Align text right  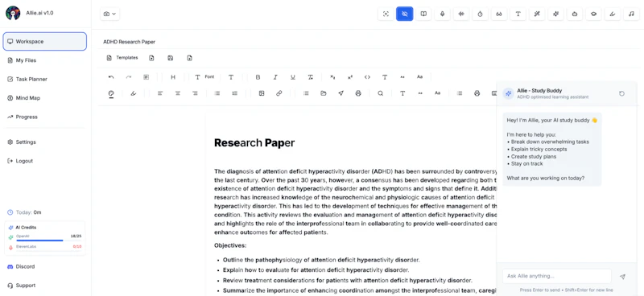[x=195, y=93]
